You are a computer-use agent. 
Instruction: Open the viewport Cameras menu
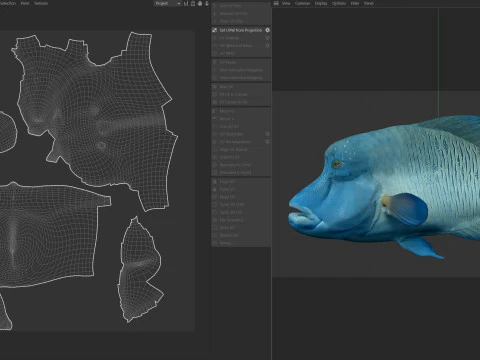[x=302, y=3]
